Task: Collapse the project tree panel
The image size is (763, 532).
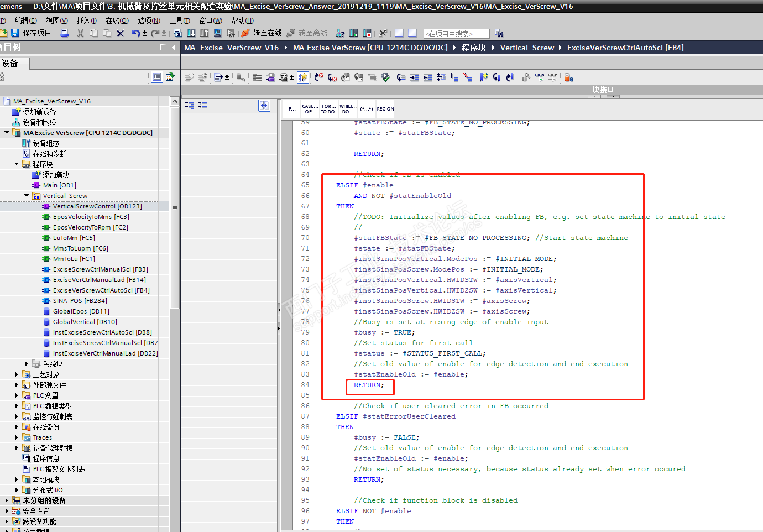Action: point(174,48)
